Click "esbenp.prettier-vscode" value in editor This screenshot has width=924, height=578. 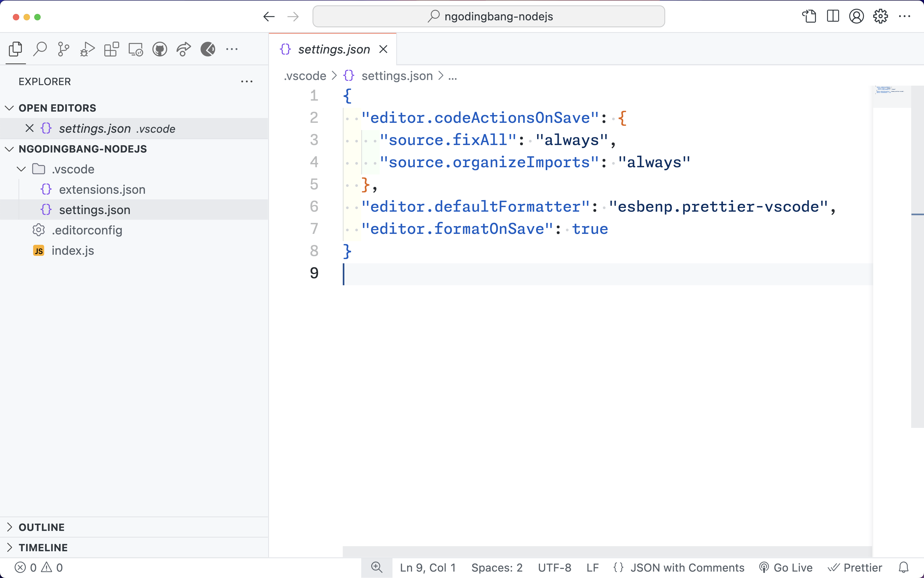click(718, 206)
